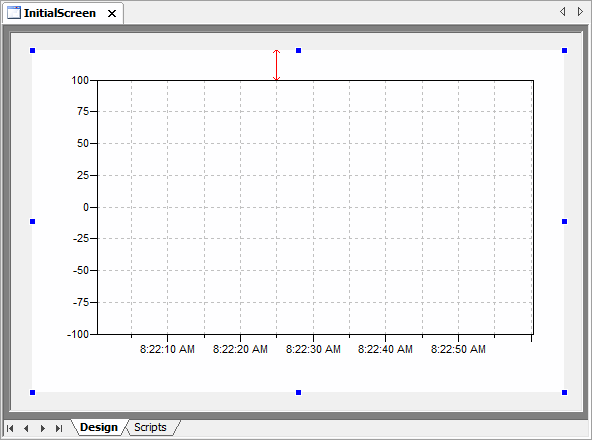
Task: Click the left-middle selection handle
Action: (x=32, y=221)
